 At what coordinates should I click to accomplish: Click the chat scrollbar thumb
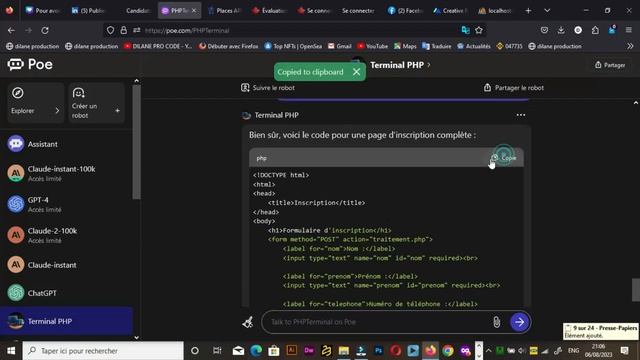(x=636, y=289)
